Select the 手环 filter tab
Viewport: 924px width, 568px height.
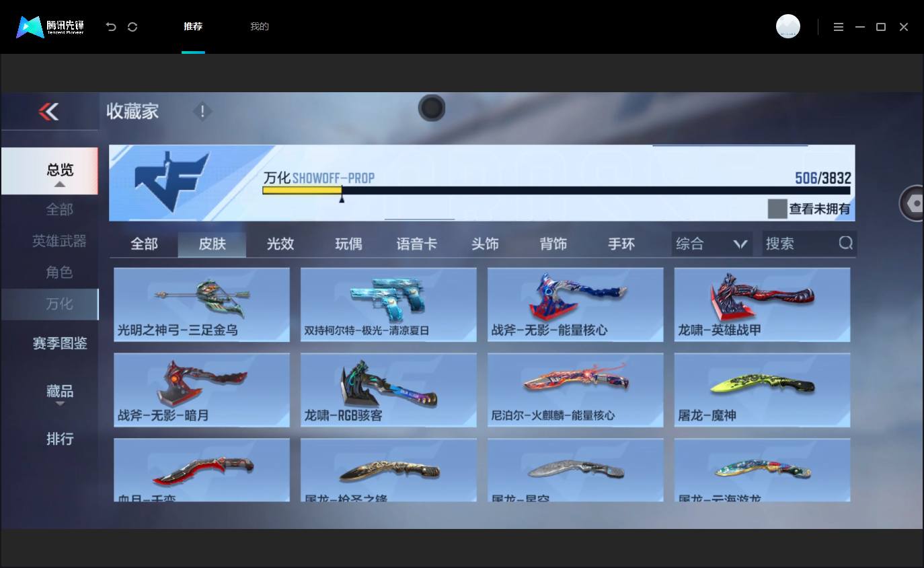(621, 244)
